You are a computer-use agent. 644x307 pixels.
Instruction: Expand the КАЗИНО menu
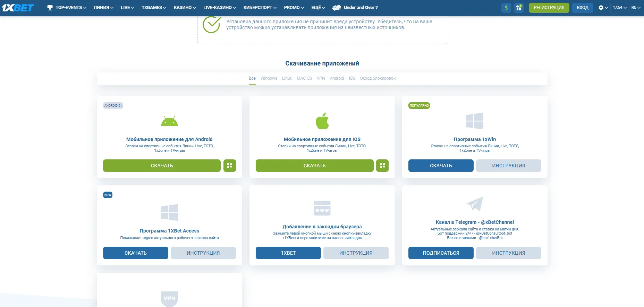click(185, 8)
